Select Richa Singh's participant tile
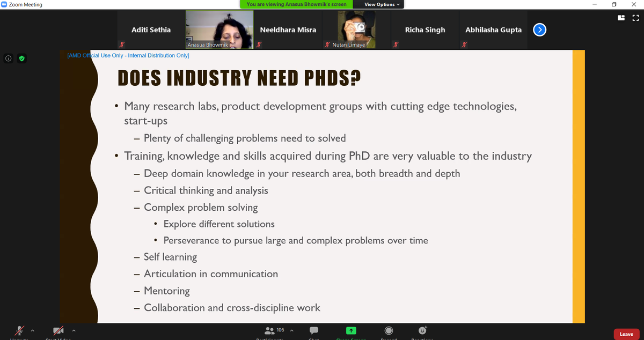 pyautogui.click(x=425, y=30)
